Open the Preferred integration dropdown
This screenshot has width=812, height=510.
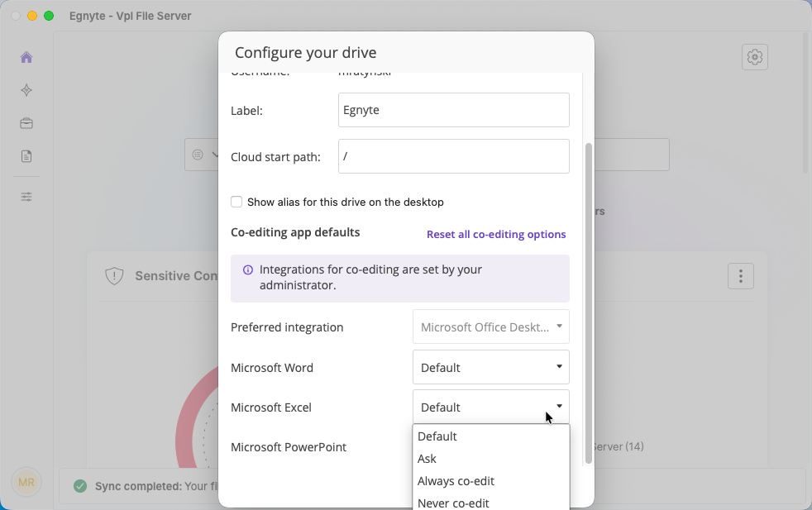[491, 326]
